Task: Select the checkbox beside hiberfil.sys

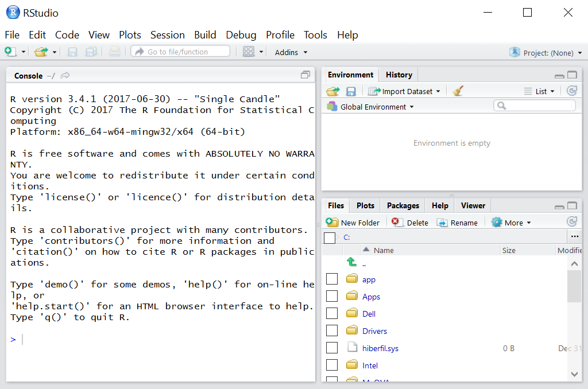Action: (x=331, y=348)
